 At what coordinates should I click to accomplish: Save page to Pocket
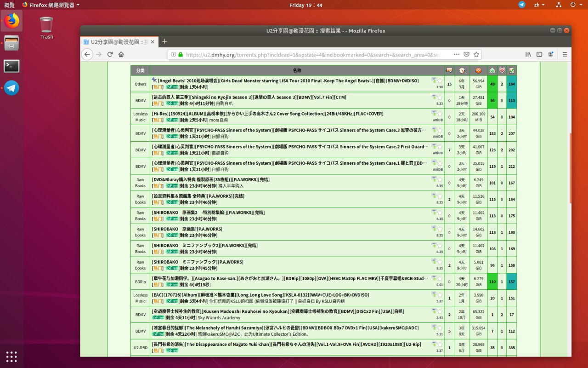tap(466, 54)
